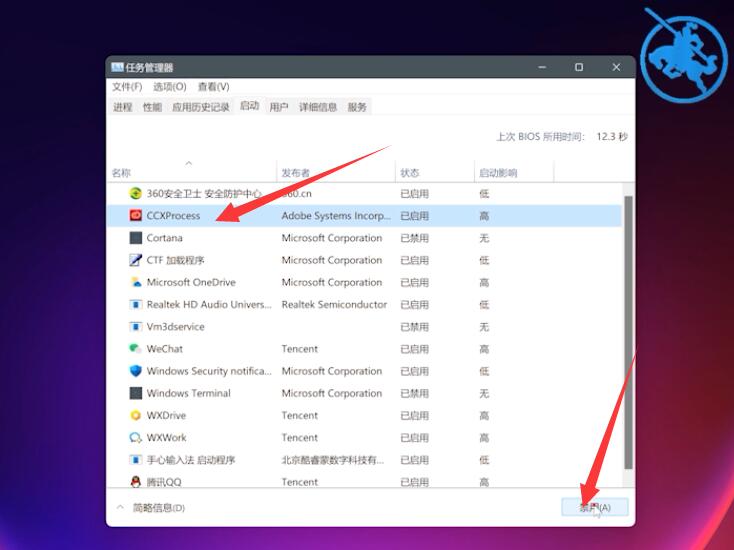
Task: Click the 12.3 秒 BIOS time value
Action: [x=611, y=137]
